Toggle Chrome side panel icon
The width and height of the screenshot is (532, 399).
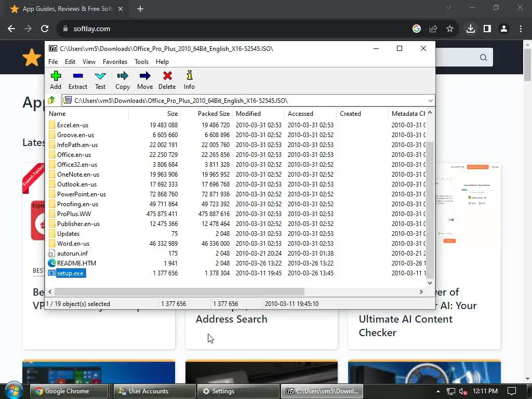487,29
